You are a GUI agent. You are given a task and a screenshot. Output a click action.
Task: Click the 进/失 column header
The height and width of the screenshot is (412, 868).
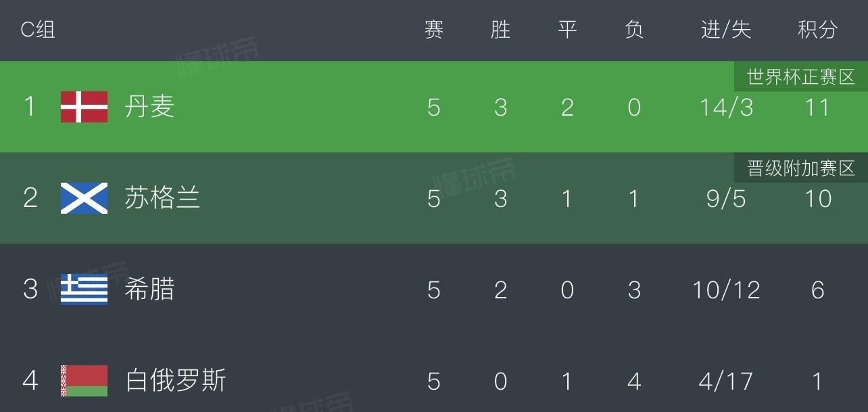pos(726,30)
